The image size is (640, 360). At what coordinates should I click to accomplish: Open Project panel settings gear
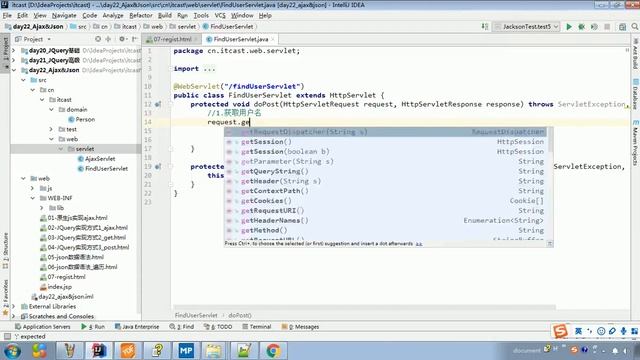(x=122, y=39)
